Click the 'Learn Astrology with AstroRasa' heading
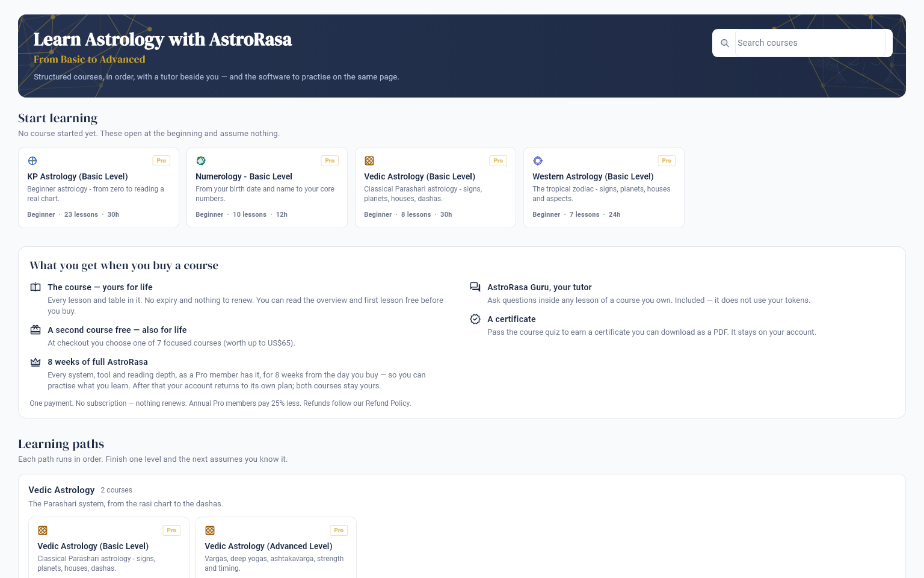The width and height of the screenshot is (924, 578). 162,40
